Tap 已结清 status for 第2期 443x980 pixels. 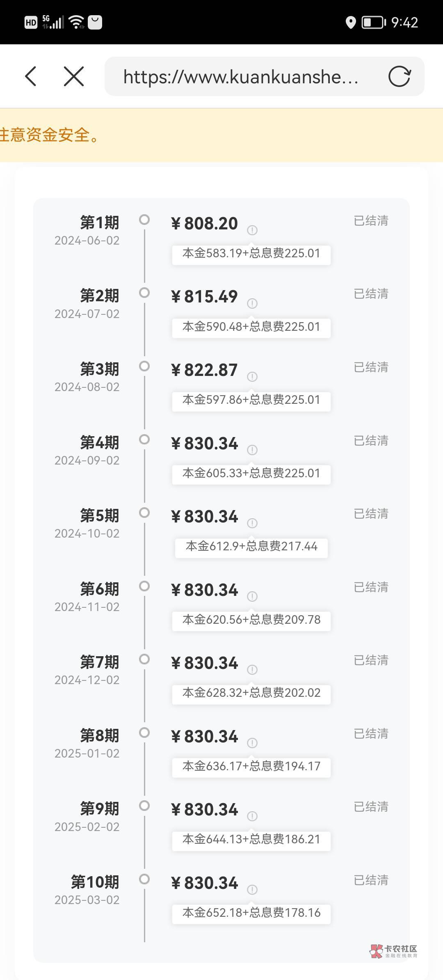[371, 294]
